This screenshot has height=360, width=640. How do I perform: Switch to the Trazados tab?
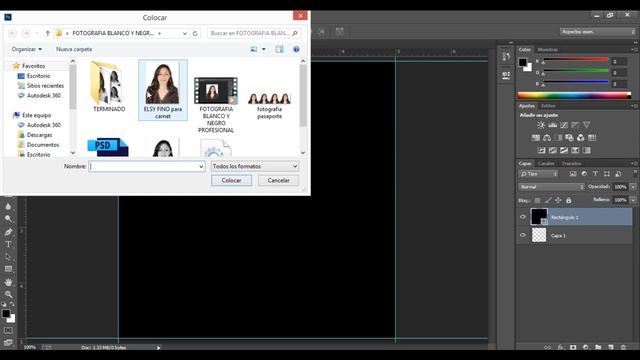571,163
